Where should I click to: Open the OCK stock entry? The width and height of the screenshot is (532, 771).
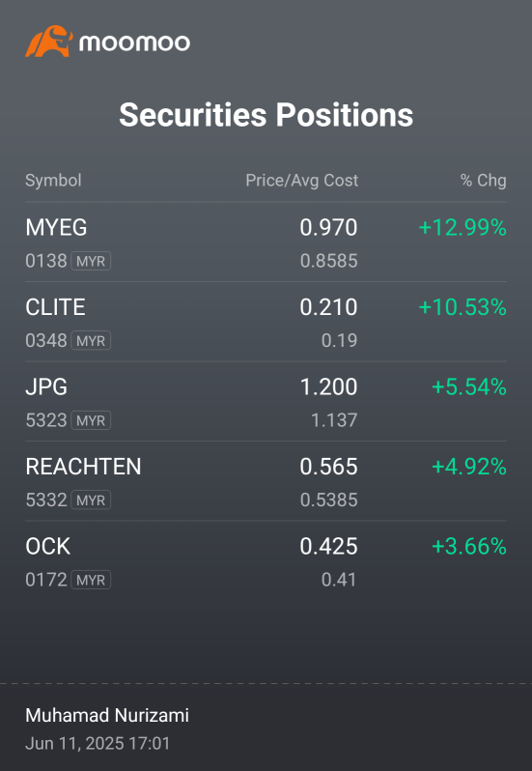(x=266, y=560)
